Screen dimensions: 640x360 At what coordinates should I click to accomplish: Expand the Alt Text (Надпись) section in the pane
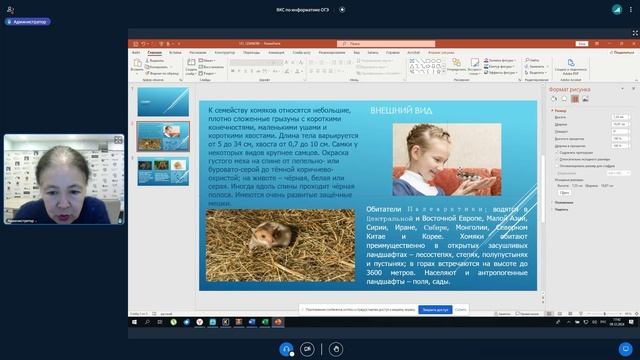[561, 209]
